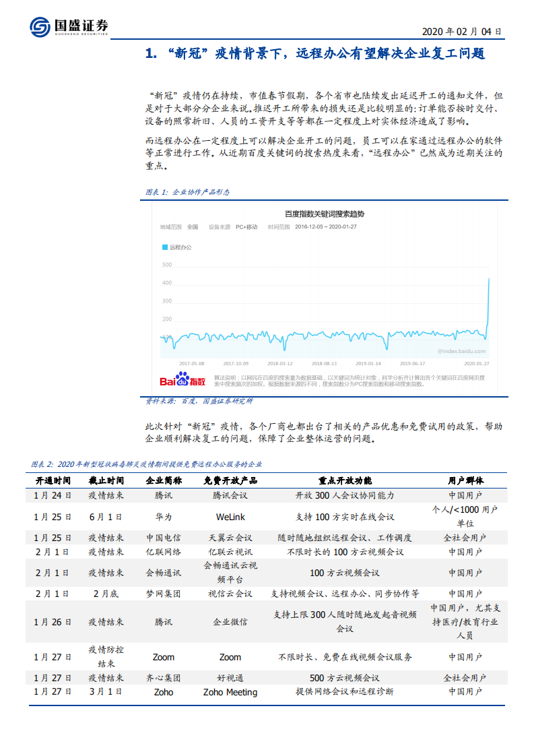
Task: Click the 远程办公 blue legend swatch
Action: [x=165, y=247]
